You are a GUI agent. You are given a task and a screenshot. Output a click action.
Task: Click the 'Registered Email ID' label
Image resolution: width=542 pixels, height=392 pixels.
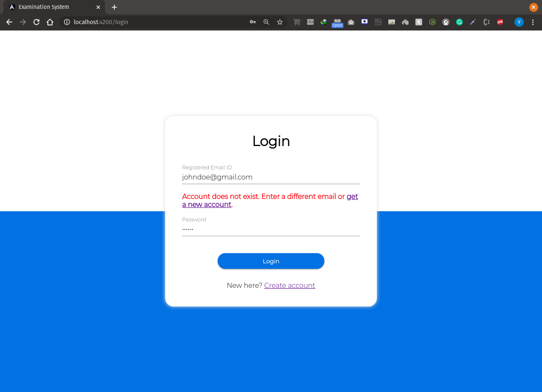[207, 168]
